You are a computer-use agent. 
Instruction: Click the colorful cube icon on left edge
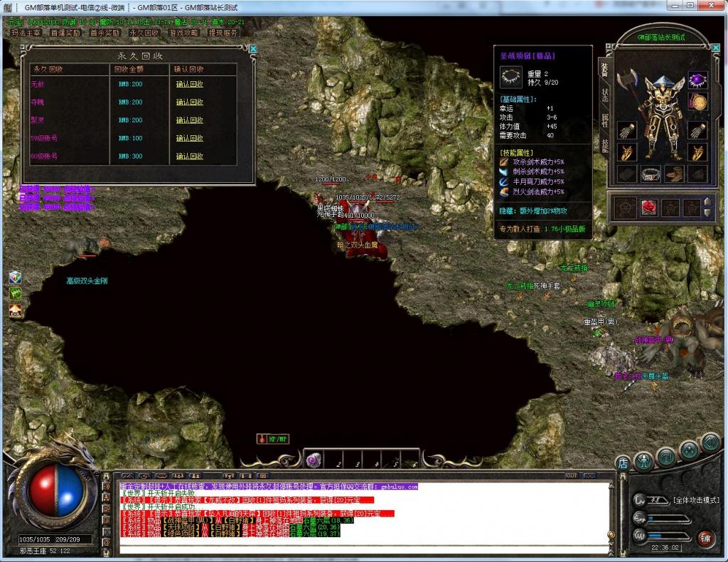pyautogui.click(x=15, y=277)
